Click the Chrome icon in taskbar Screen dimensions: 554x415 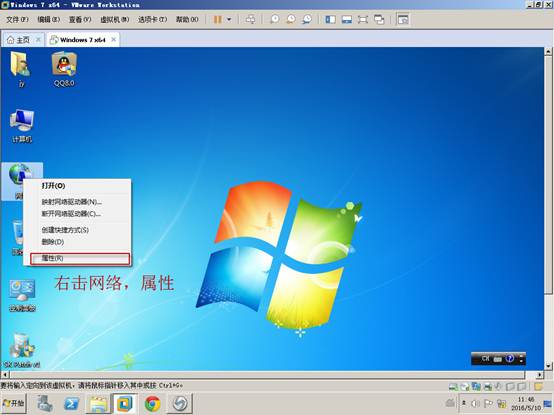[152, 403]
